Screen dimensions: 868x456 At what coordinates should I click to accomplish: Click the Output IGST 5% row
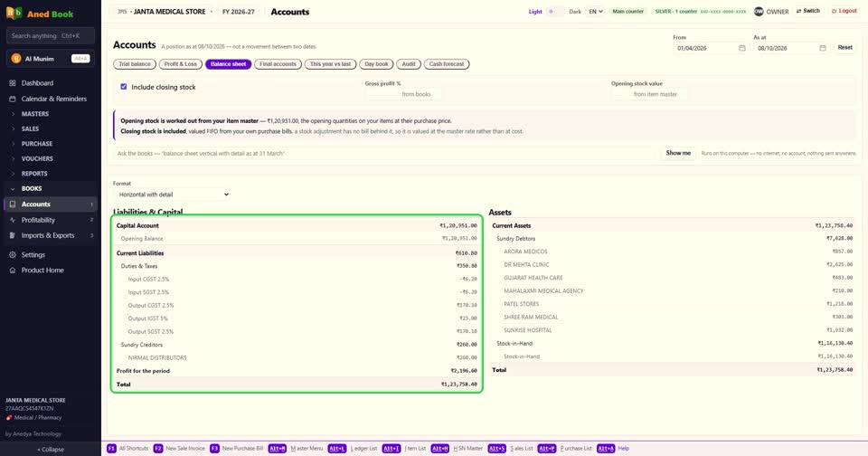click(x=297, y=318)
